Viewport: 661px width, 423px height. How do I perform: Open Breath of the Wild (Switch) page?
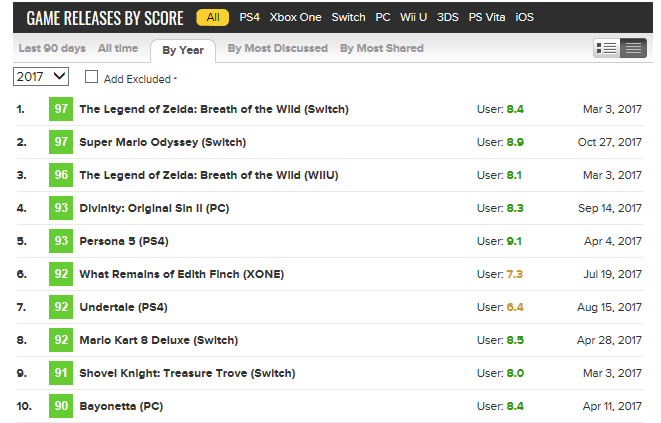[x=214, y=109]
